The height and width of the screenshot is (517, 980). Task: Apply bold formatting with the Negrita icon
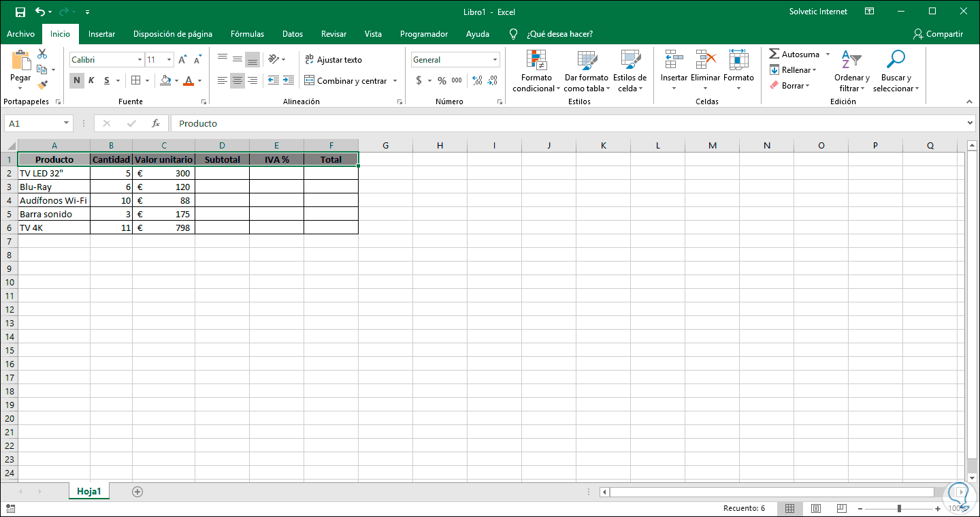click(76, 80)
